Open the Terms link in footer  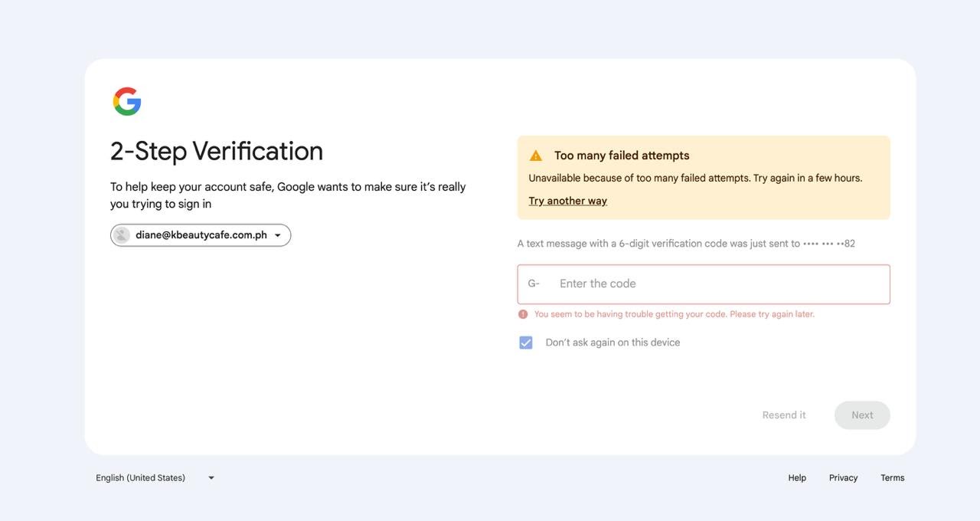pyautogui.click(x=892, y=478)
